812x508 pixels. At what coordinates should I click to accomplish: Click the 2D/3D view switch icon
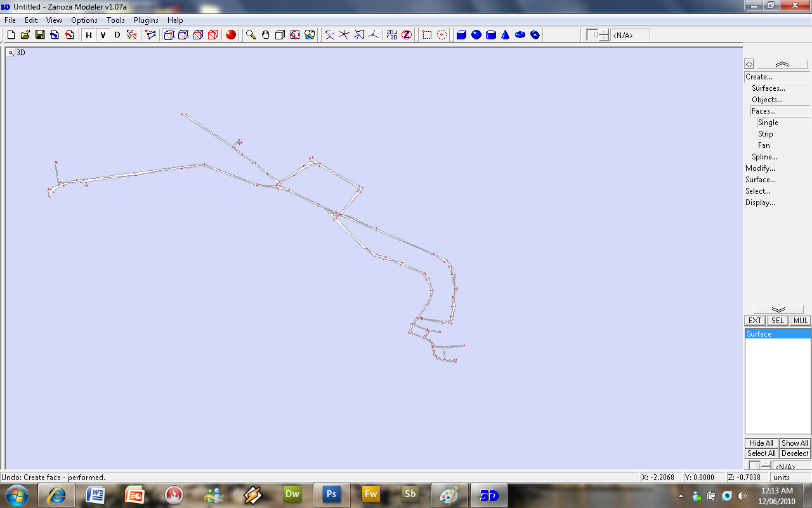point(391,35)
